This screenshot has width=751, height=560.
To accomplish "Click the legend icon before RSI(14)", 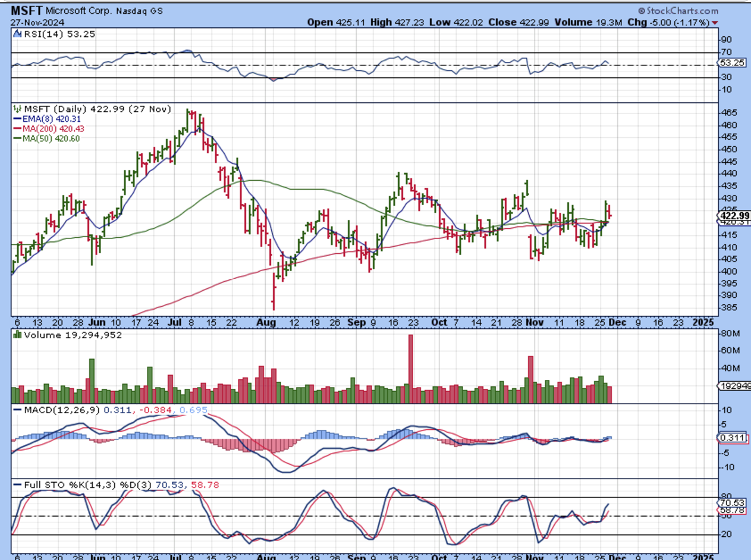I will 17,34.
